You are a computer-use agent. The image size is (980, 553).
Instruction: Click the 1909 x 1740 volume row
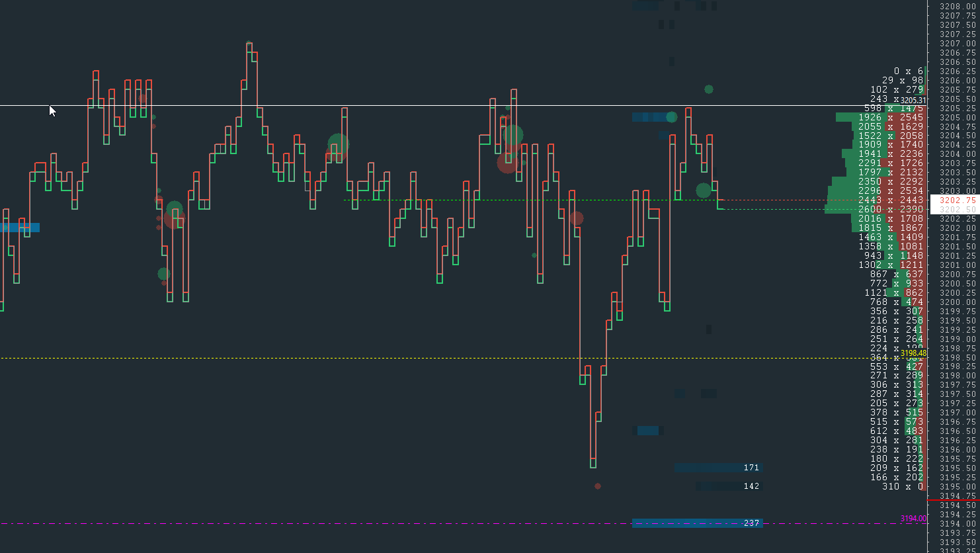point(891,144)
